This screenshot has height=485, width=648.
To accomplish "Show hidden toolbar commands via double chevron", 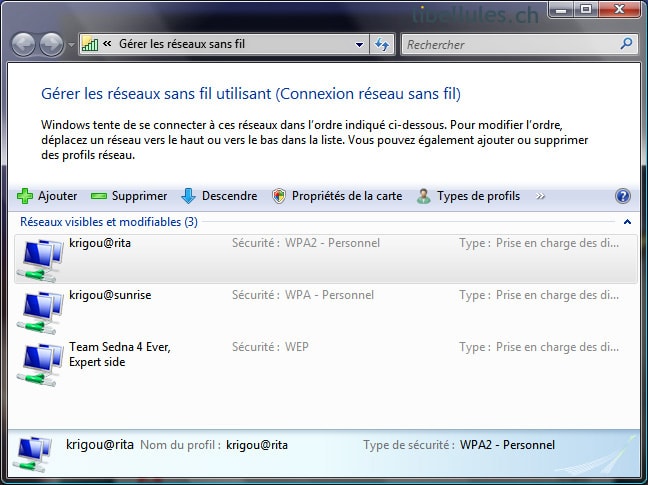I will [540, 196].
